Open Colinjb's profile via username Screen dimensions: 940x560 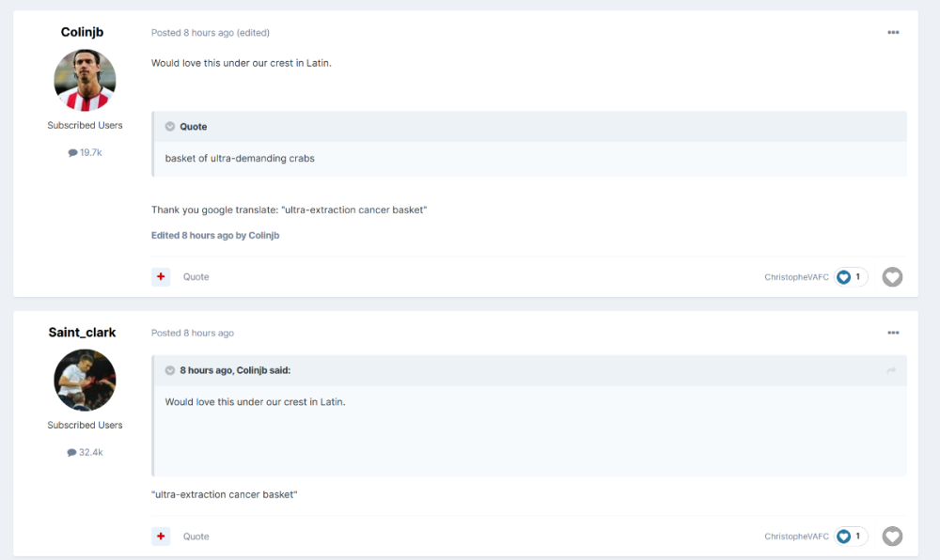pos(83,32)
